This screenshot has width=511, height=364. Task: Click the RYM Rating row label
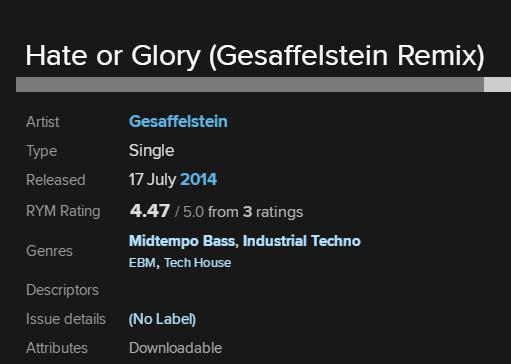point(63,211)
